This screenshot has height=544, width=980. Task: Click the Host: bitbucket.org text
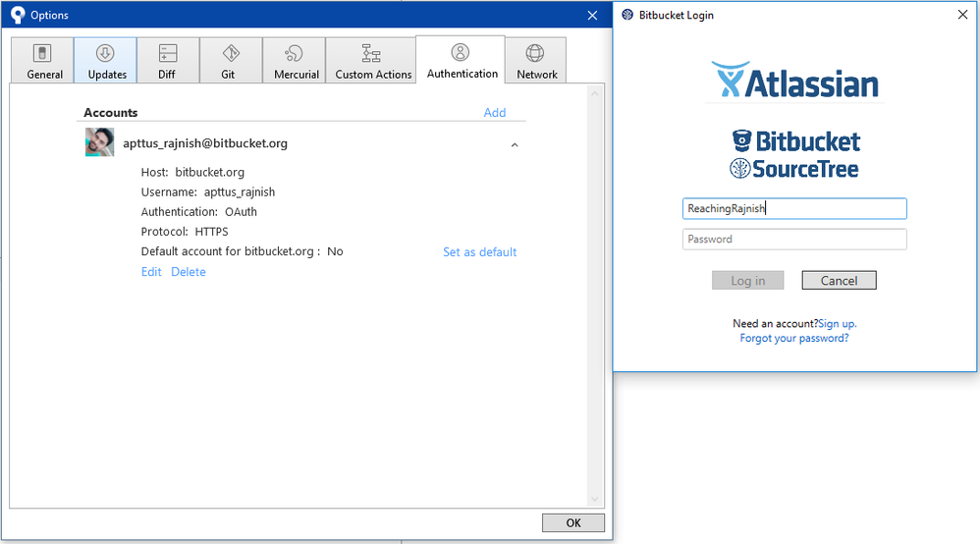[192, 172]
